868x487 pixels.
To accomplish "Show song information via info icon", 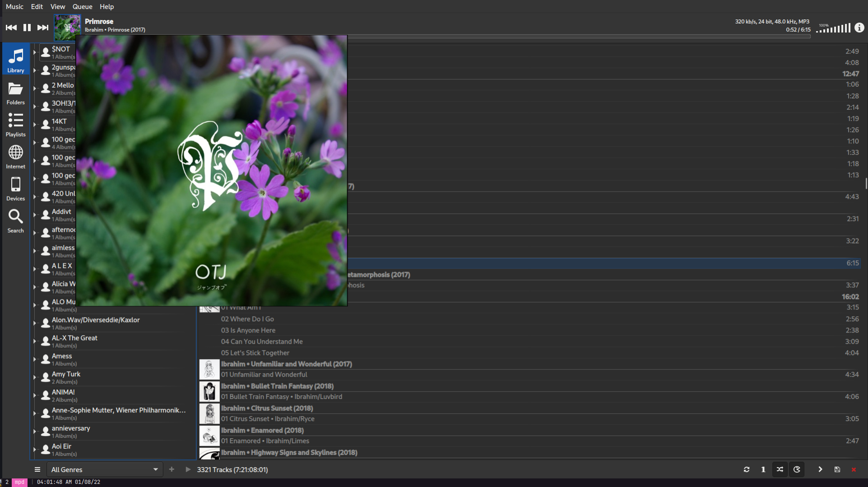I will coord(859,28).
